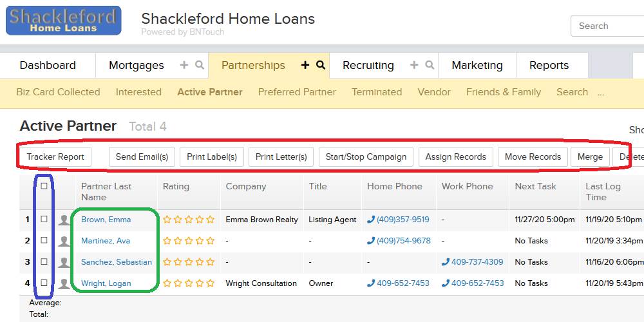
Task: Expand more partnership statuses via ellipsis
Action: point(601,94)
